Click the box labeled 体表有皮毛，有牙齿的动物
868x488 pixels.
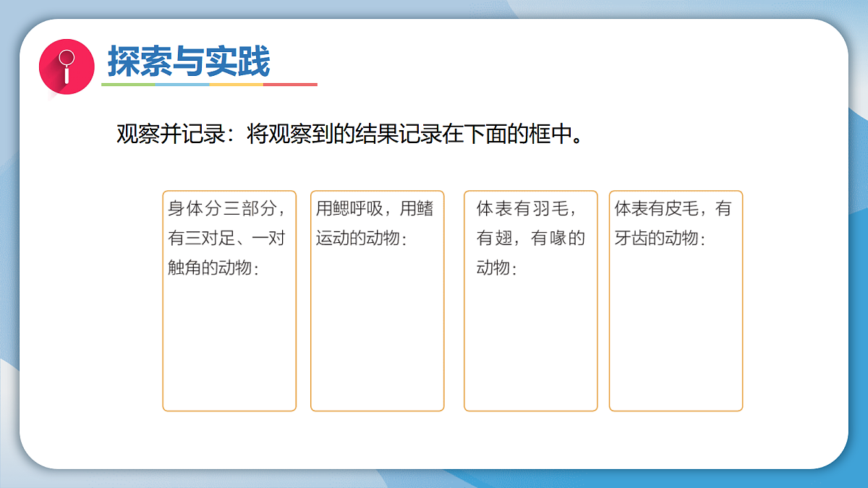pyautogui.click(x=676, y=301)
